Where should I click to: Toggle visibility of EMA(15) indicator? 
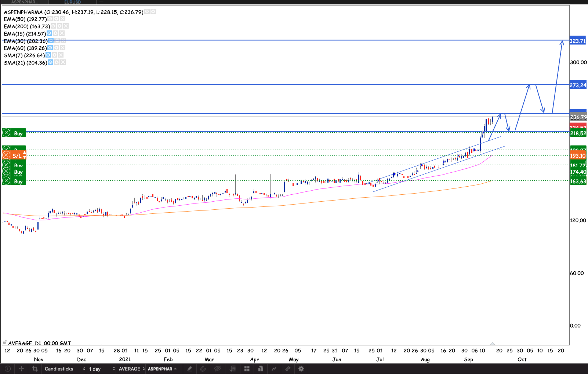click(49, 34)
